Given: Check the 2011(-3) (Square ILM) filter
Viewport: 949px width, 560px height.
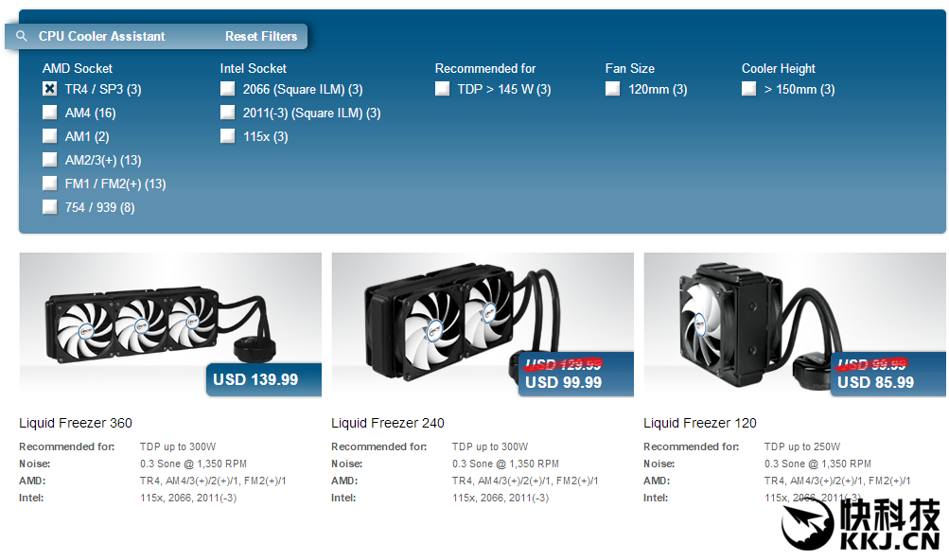Looking at the screenshot, I should [x=228, y=113].
